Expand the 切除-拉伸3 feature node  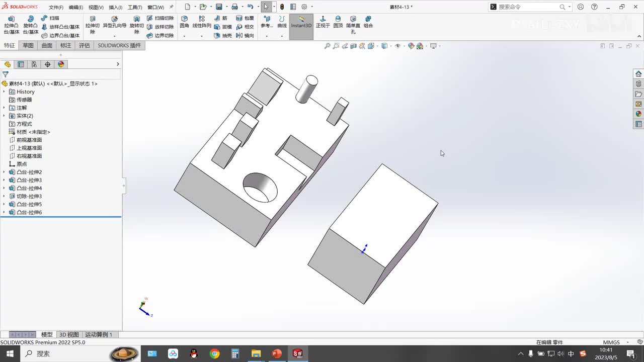(4, 196)
